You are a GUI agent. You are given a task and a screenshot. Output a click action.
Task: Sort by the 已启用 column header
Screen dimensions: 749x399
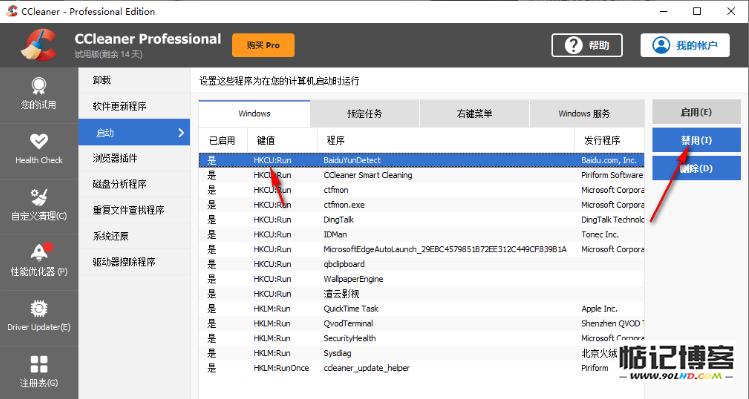coord(223,140)
